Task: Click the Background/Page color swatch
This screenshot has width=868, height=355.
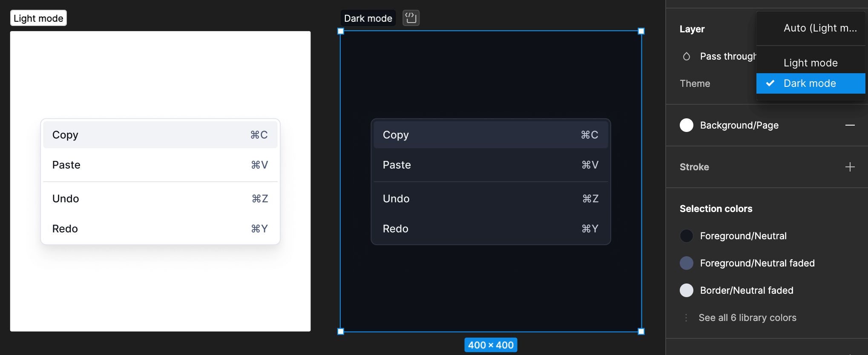Action: click(687, 125)
